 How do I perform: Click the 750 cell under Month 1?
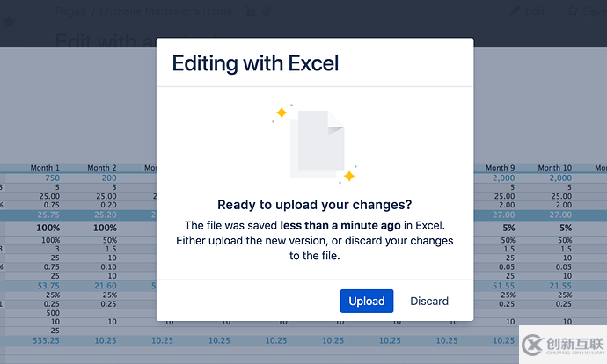click(x=52, y=178)
